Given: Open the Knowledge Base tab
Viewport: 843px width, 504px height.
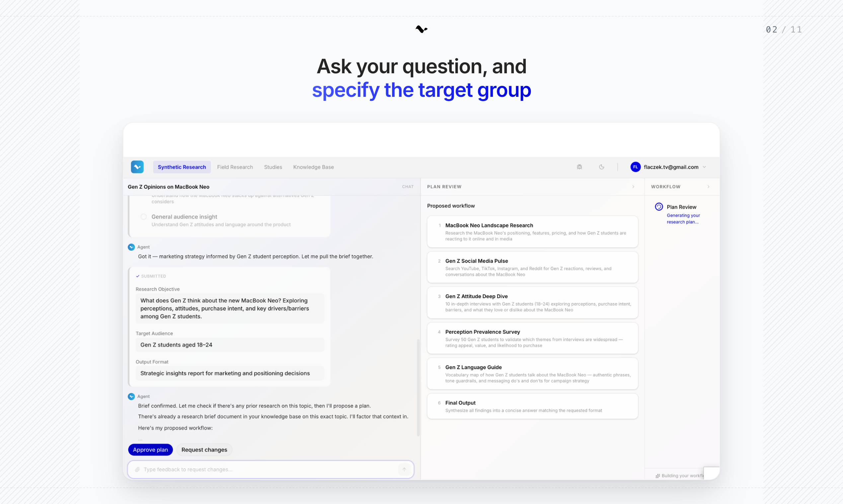Looking at the screenshot, I should pos(313,167).
